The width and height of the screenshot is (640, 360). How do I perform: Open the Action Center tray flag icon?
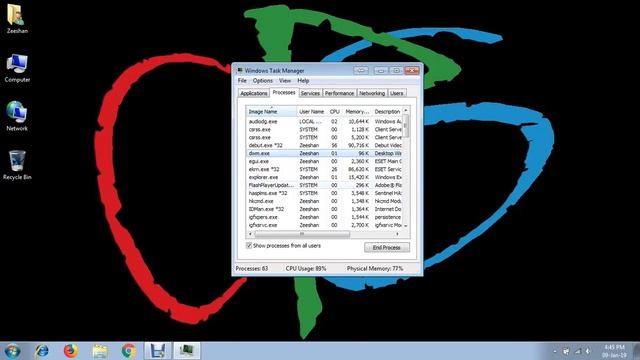566,351
